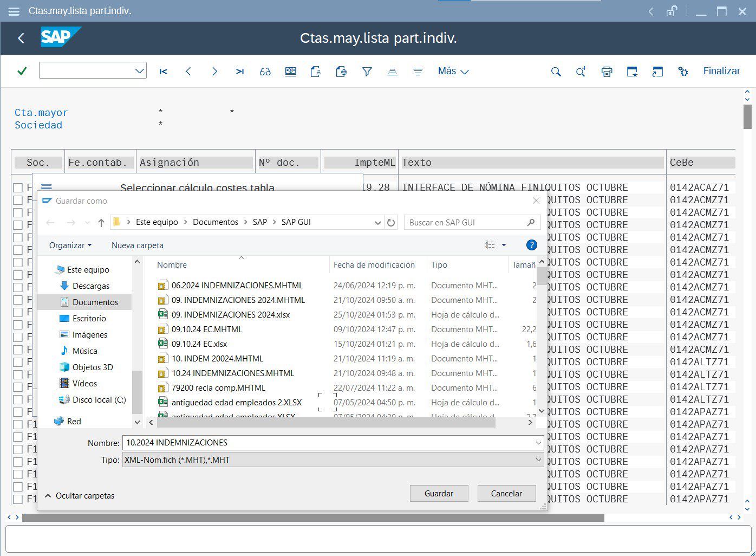756x556 pixels.
Task: Click Nueva carpeta in dialog toolbar
Action: coord(137,245)
